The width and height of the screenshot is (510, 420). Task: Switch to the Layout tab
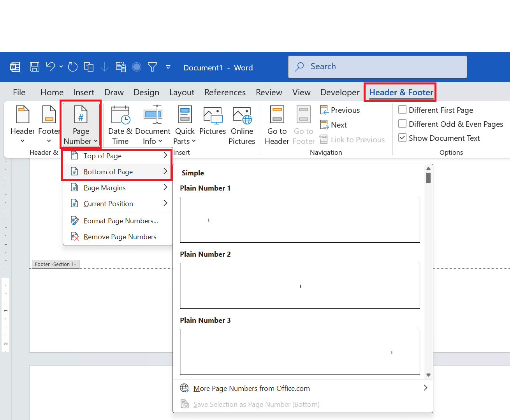click(x=182, y=92)
